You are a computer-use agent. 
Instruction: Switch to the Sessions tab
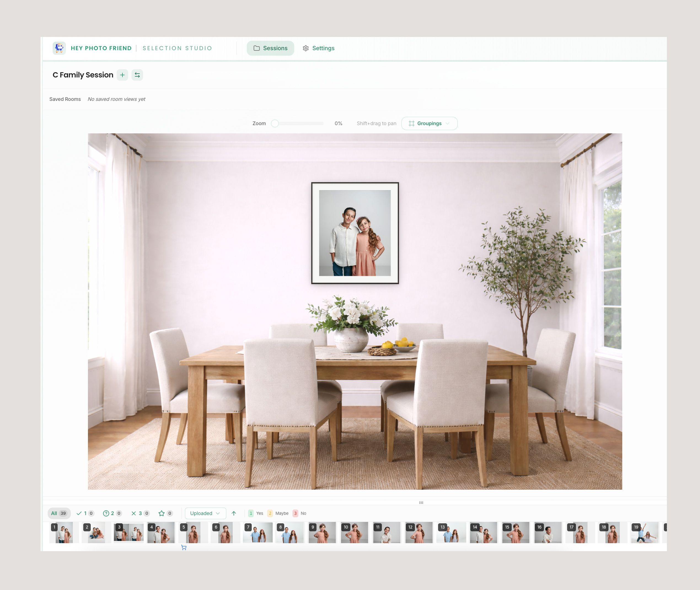(270, 48)
